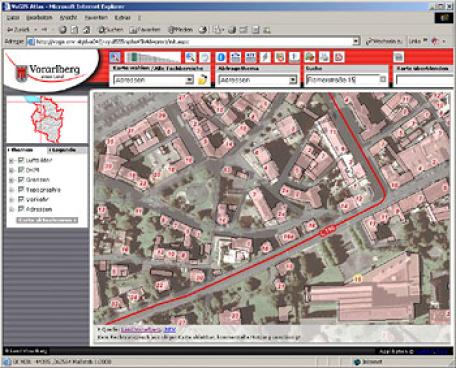Click the yellow folder icon beside Adressen dropdown
The width and height of the screenshot is (456, 368).
[x=202, y=80]
